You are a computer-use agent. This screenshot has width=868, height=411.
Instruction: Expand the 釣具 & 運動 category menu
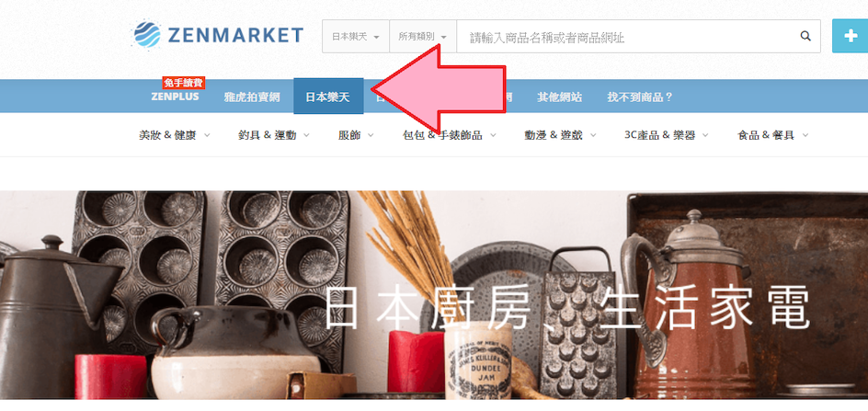(274, 134)
